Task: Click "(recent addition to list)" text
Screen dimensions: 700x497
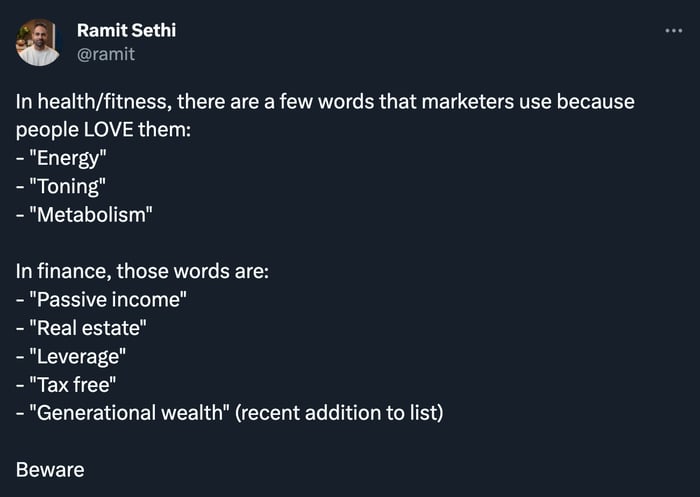Action: 339,413
